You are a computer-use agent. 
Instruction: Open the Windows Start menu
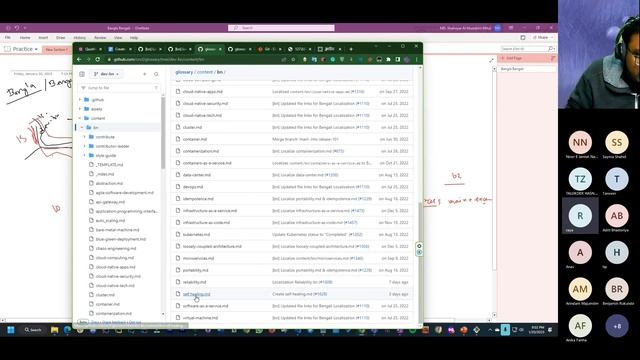(11, 330)
